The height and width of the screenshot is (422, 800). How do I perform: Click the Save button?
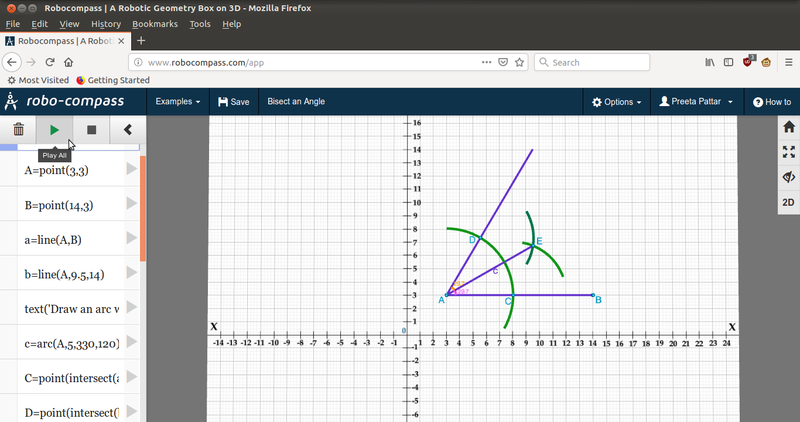(234, 102)
